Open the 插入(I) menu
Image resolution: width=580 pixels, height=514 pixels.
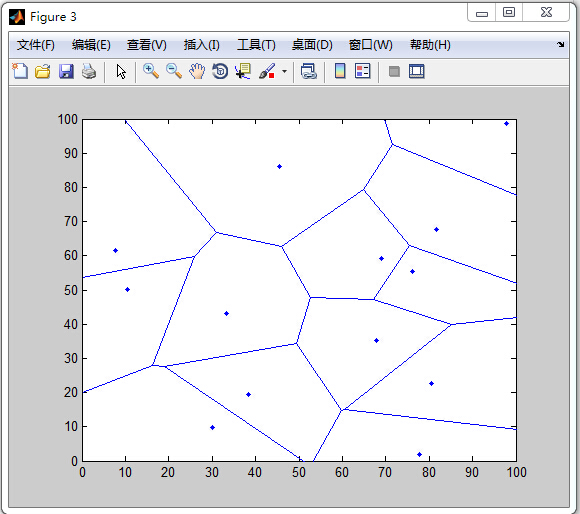[x=202, y=45]
